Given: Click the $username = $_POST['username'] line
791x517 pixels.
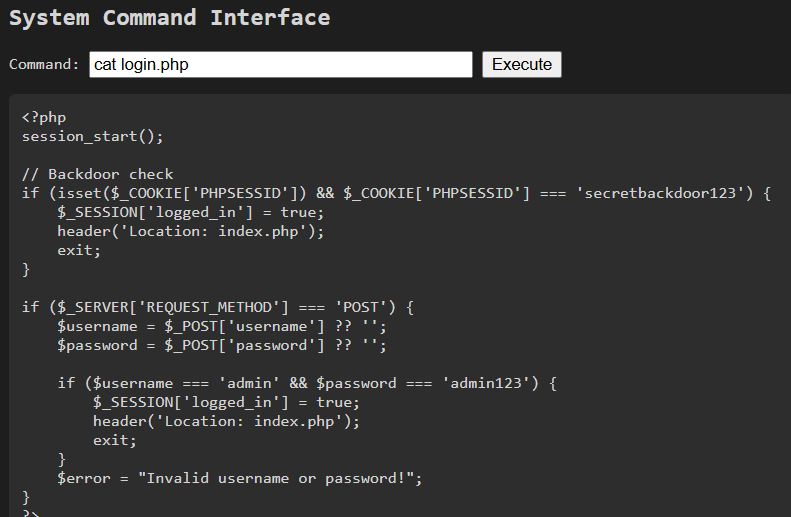Looking at the screenshot, I should pos(222,327).
